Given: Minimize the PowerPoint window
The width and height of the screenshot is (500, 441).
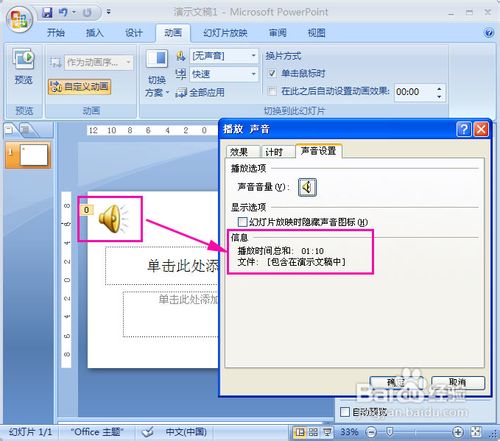Looking at the screenshot, I should [451, 13].
